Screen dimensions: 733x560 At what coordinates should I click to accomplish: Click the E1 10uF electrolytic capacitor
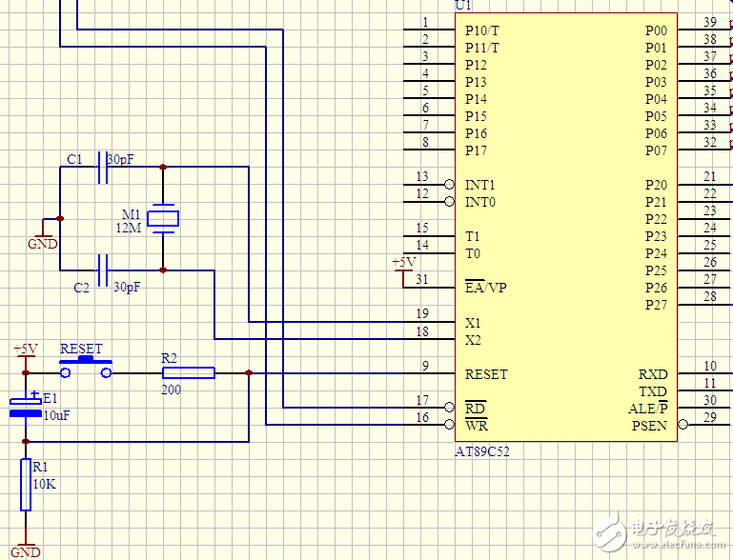click(26, 407)
